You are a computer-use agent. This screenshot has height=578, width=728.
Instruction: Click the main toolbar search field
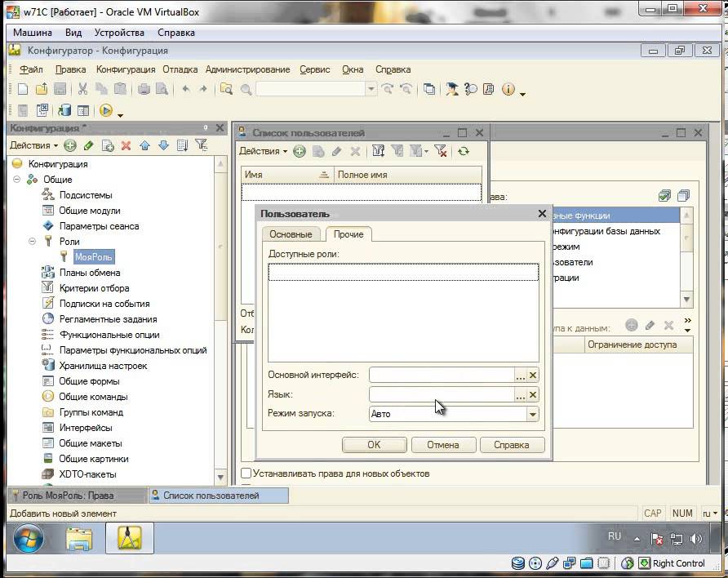click(311, 89)
